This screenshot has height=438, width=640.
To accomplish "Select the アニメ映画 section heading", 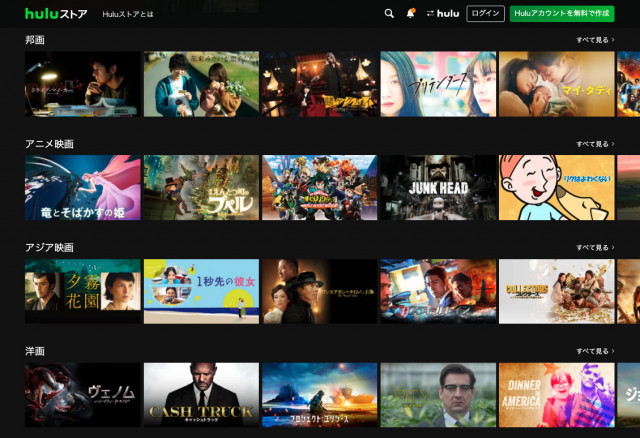I will [x=49, y=144].
